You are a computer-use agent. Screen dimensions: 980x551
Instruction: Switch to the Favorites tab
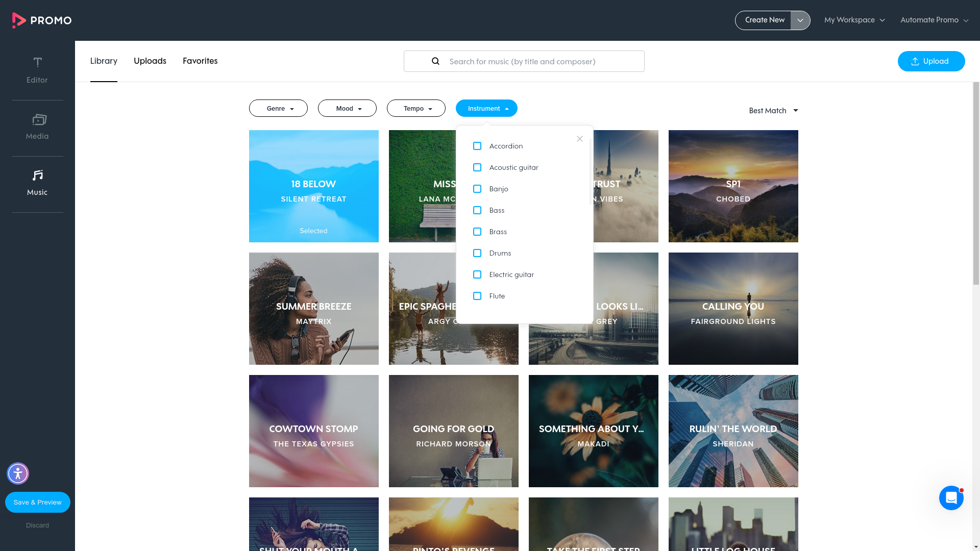[200, 61]
